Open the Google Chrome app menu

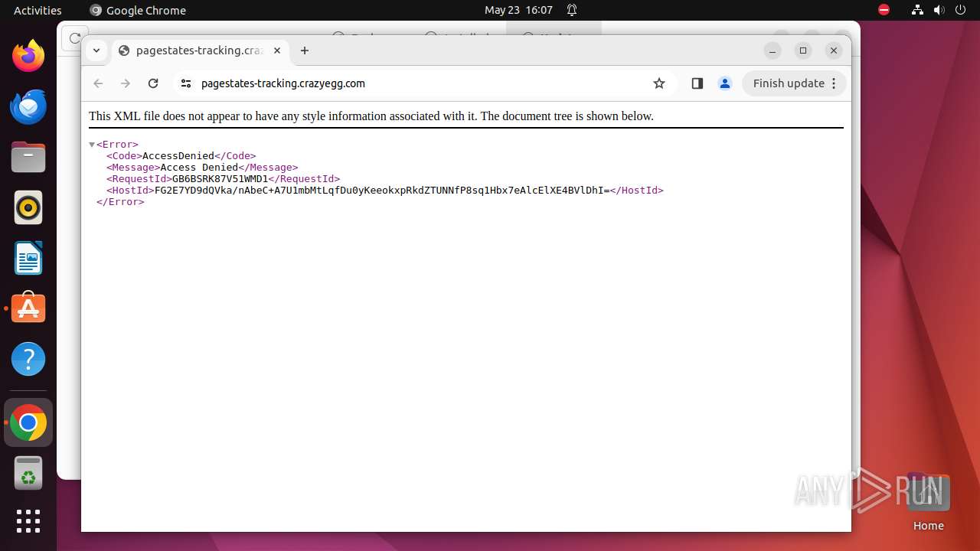pyautogui.click(x=138, y=10)
